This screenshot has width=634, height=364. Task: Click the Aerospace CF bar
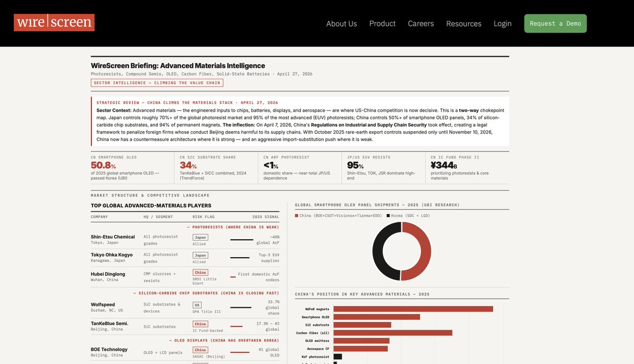361,349
